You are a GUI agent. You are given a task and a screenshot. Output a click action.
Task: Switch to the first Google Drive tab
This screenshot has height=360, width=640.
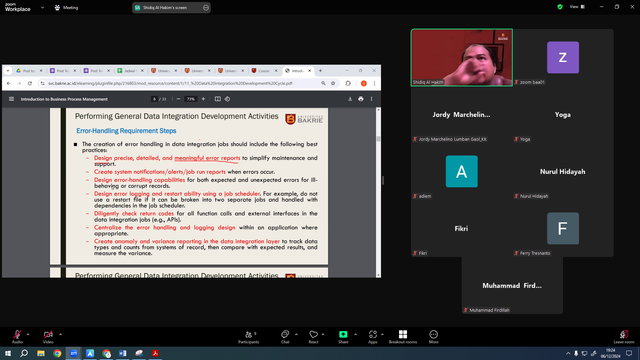[29, 71]
